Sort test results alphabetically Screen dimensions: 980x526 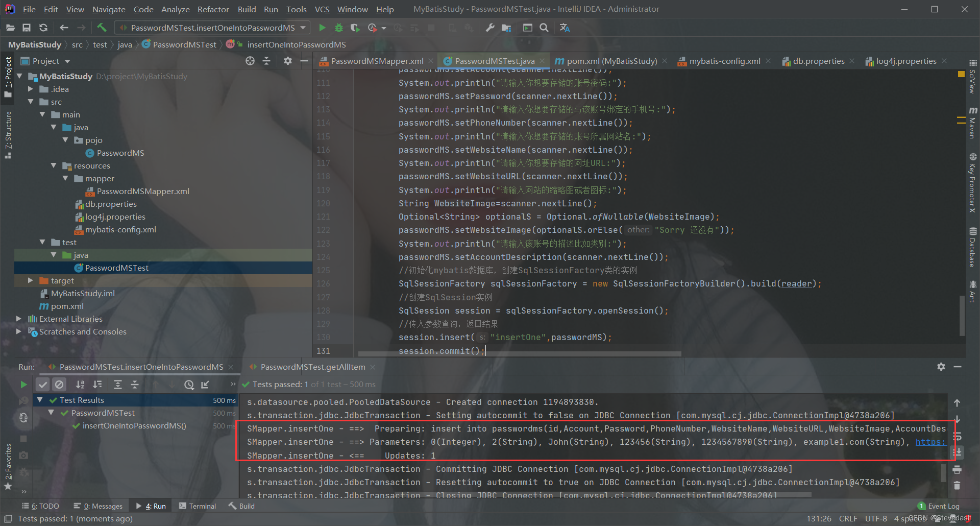coord(80,385)
